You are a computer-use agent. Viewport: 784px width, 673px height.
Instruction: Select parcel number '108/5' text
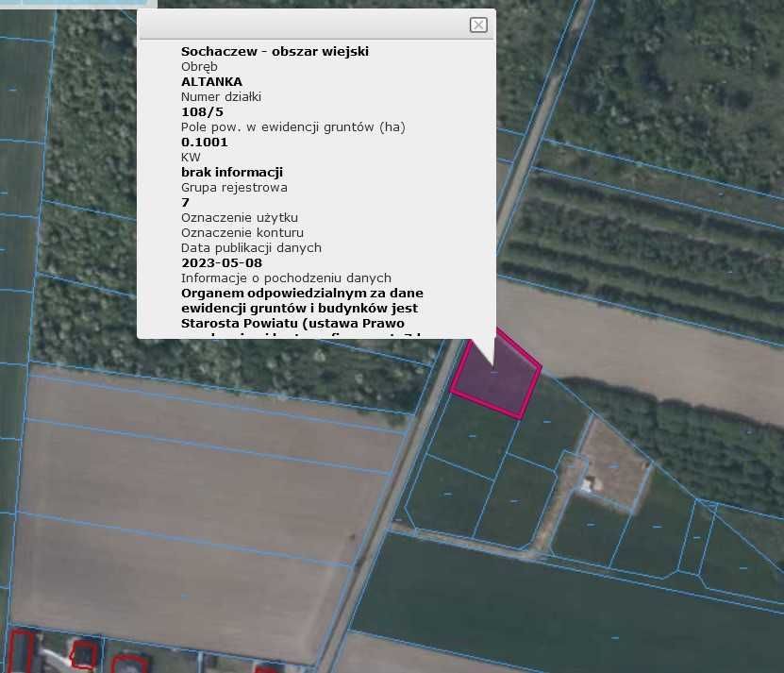[x=202, y=111]
